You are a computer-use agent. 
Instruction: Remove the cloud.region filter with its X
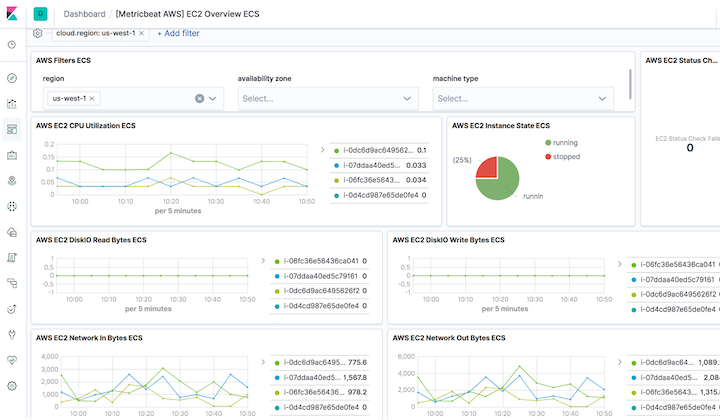[141, 33]
